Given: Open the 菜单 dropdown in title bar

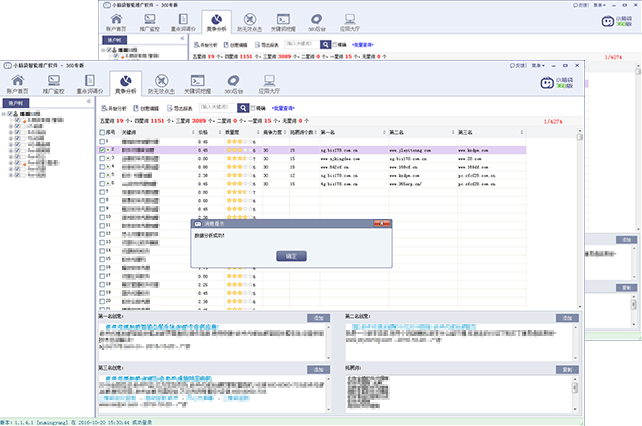Looking at the screenshot, I should 536,65.
